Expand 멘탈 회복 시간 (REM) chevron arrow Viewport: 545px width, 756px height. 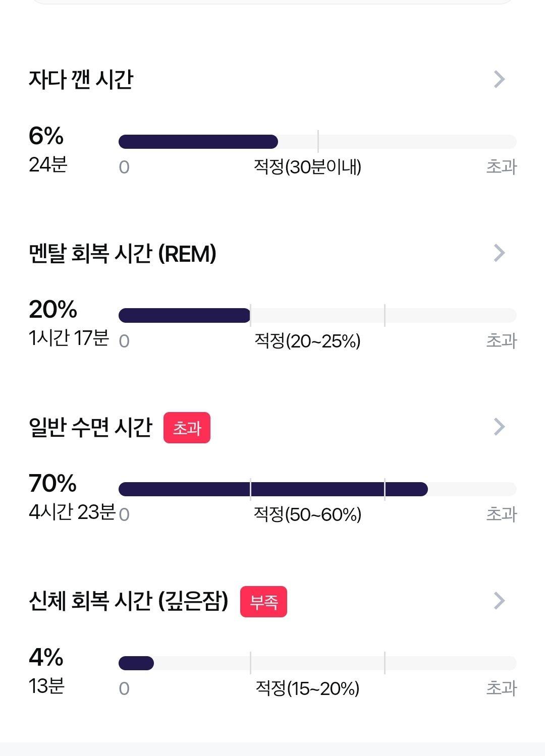pyautogui.click(x=499, y=253)
